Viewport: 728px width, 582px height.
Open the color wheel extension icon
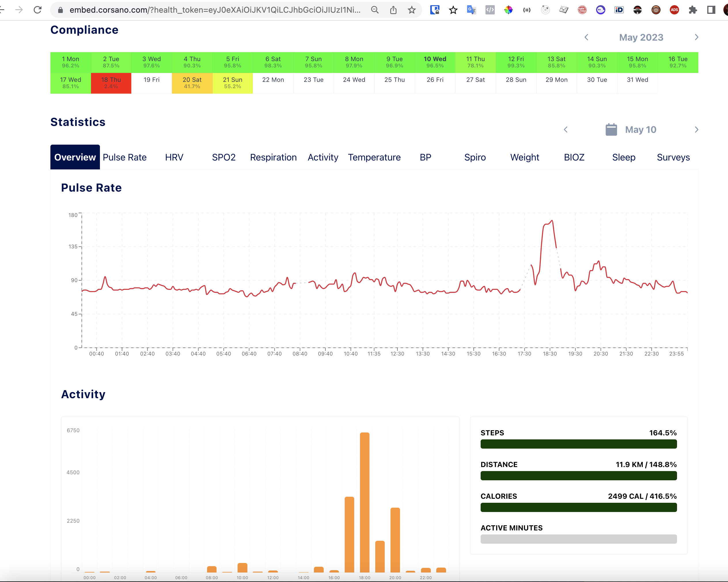[508, 10]
